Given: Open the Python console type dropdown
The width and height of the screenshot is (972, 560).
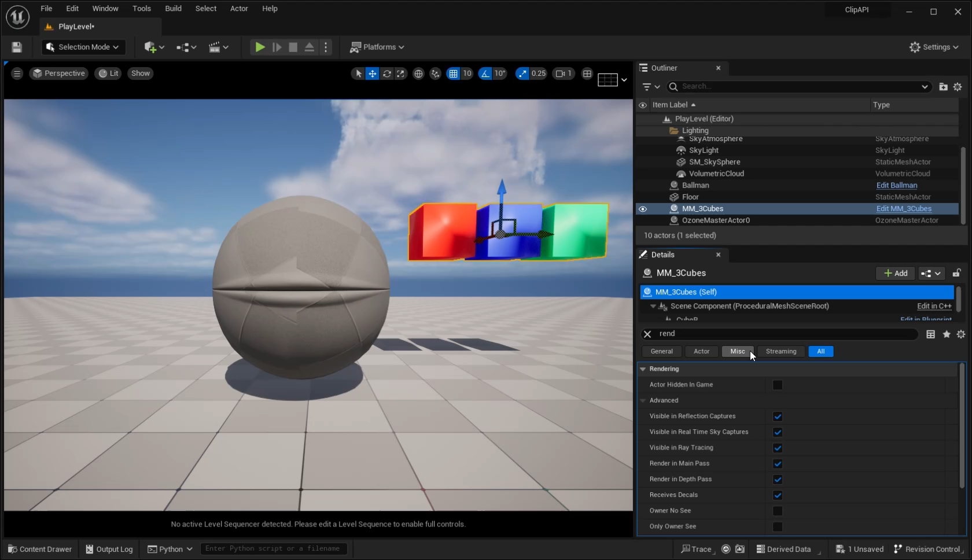Looking at the screenshot, I should [x=170, y=549].
